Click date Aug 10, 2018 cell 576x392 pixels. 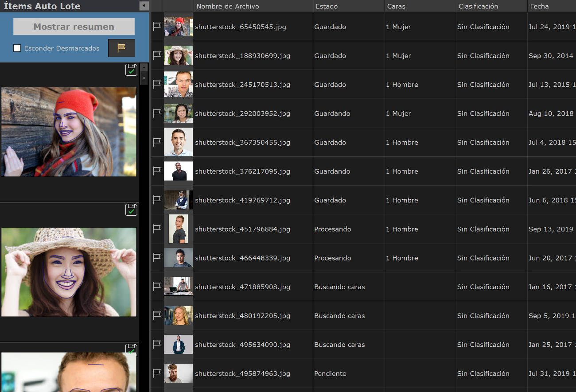pyautogui.click(x=551, y=113)
